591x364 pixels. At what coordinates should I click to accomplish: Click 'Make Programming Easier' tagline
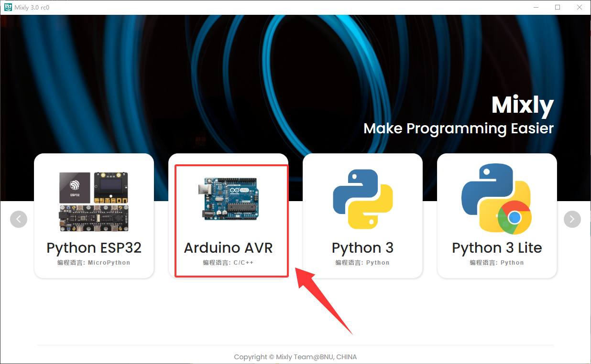[459, 128]
